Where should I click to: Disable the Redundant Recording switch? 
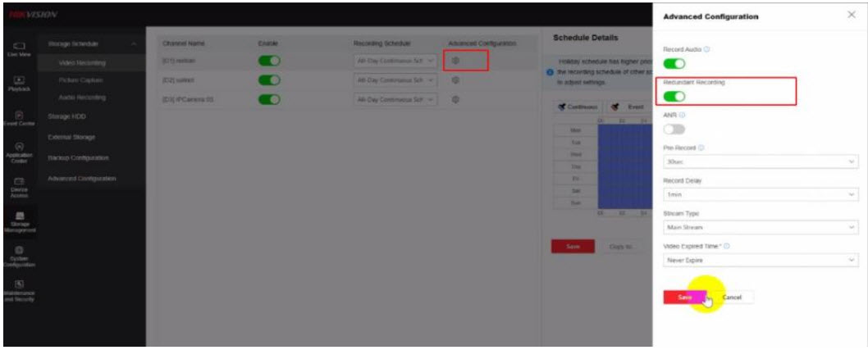pyautogui.click(x=674, y=95)
